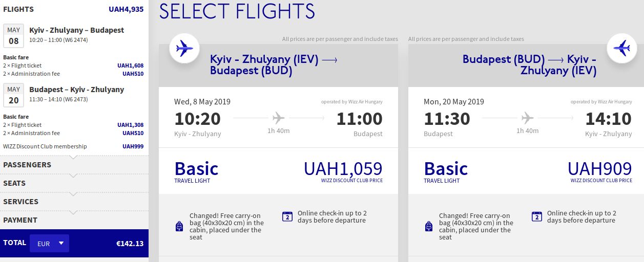Click the May 20 date badge
Image resolution: width=644 pixels, height=262 pixels.
point(14,95)
